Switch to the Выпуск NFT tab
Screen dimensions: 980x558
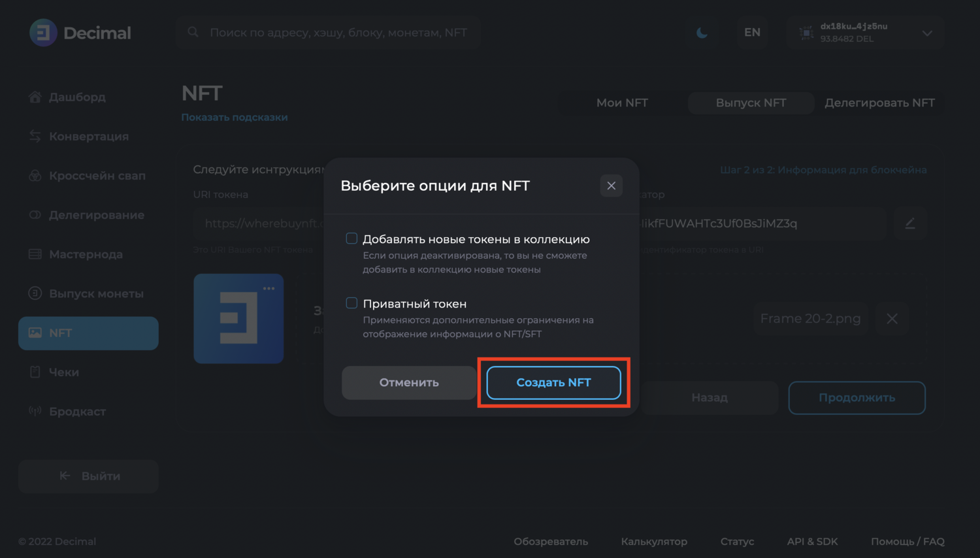click(x=751, y=103)
